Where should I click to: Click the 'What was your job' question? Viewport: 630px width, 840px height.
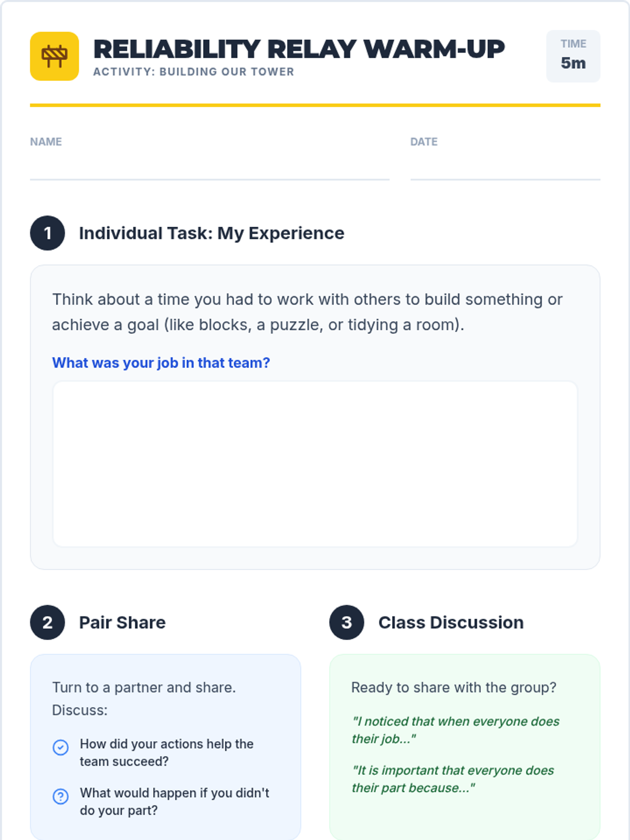coord(161,363)
